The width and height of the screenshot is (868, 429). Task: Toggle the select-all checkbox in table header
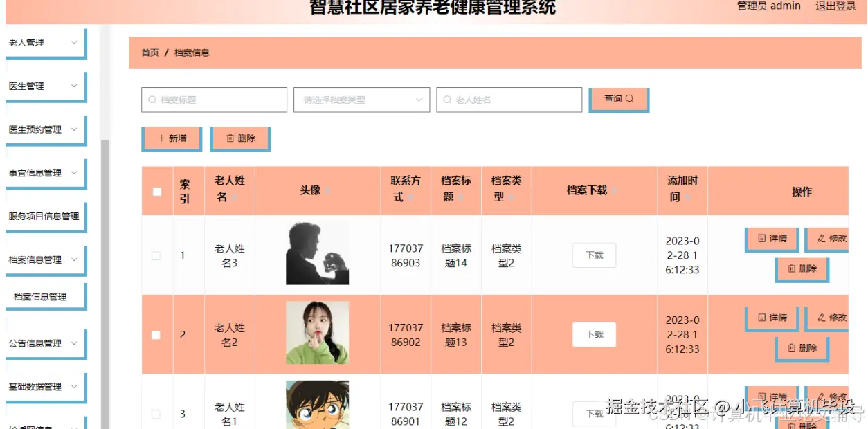pyautogui.click(x=157, y=190)
